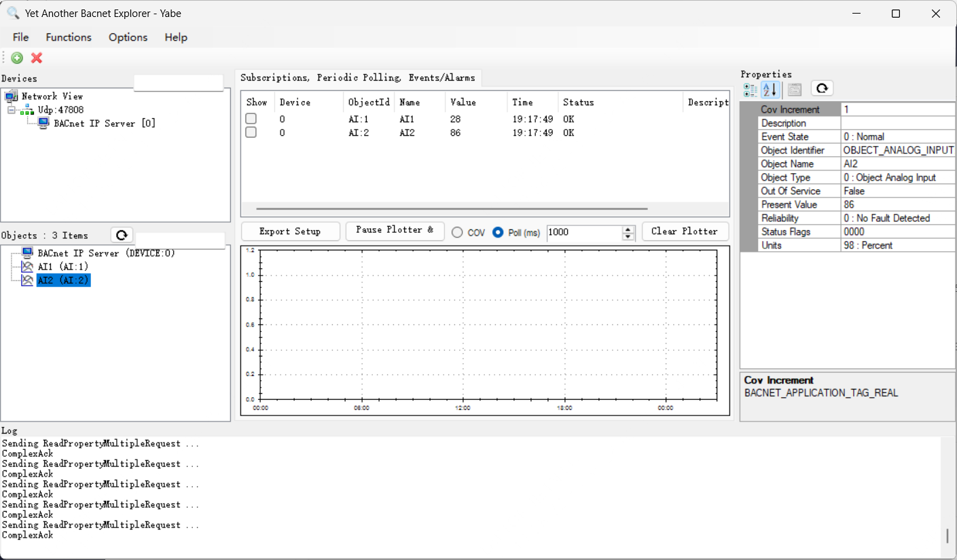This screenshot has width=957, height=560.
Task: Click the properties panel refresh icon
Action: click(x=822, y=88)
